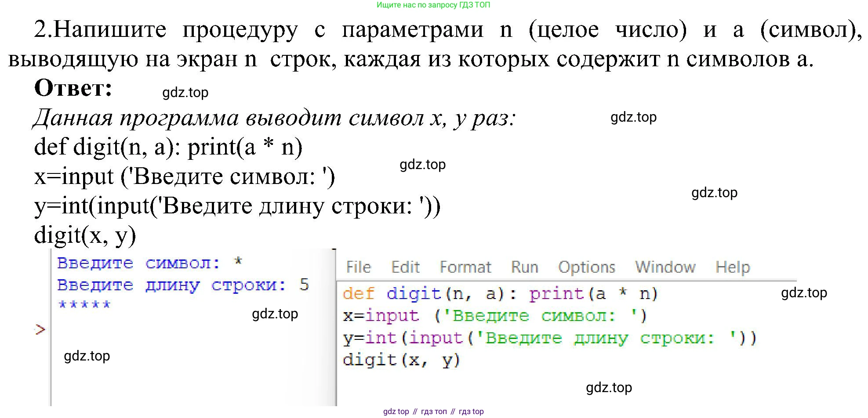Open the Window menu
The image size is (868, 418).
[x=665, y=267]
